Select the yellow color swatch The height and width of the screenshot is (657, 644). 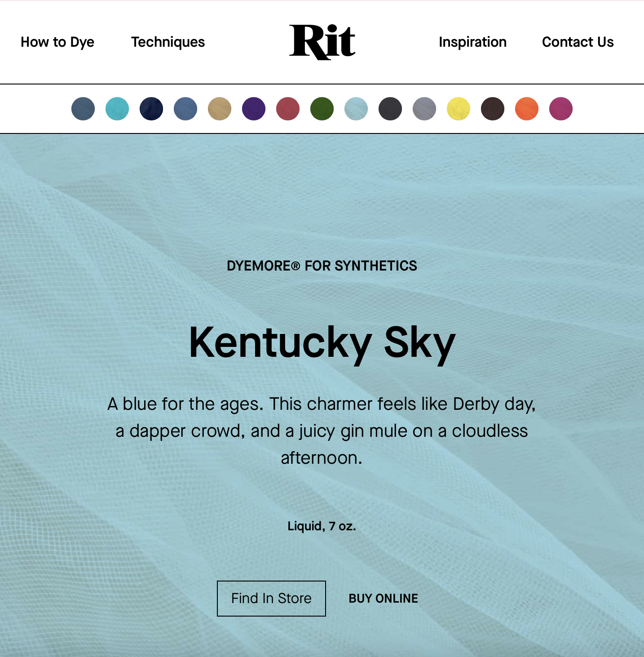pyautogui.click(x=459, y=109)
